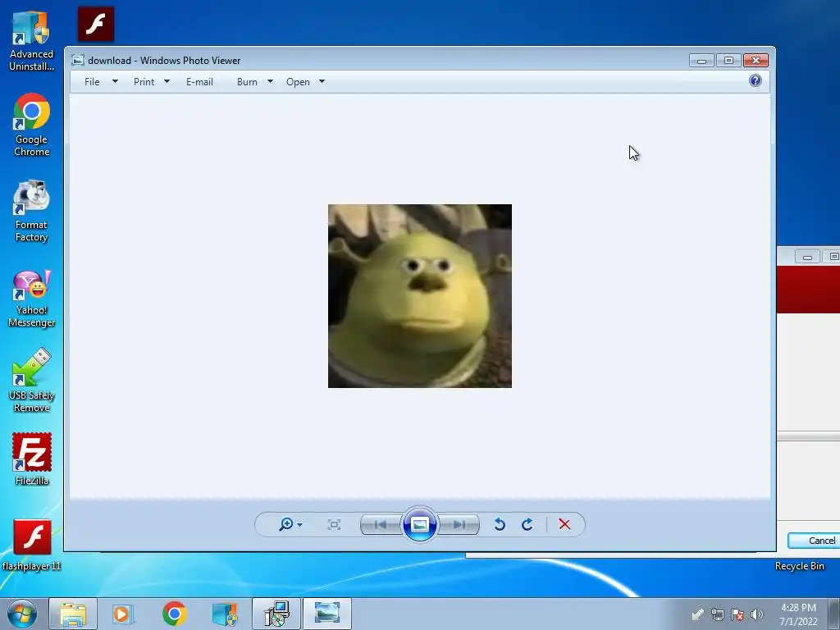This screenshot has width=840, height=630.
Task: Open the Windows Start menu
Action: tap(22, 614)
